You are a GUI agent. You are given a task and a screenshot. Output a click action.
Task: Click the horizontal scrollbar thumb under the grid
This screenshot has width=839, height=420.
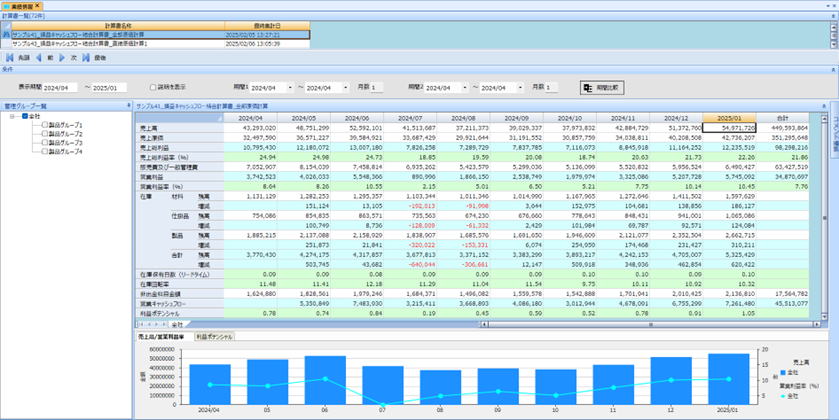click(651, 324)
